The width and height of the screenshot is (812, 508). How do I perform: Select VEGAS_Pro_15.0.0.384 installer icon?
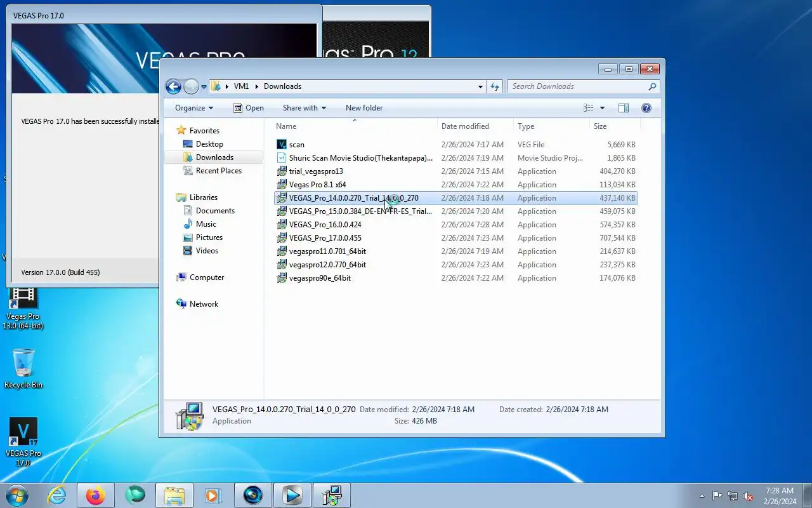[x=282, y=211]
